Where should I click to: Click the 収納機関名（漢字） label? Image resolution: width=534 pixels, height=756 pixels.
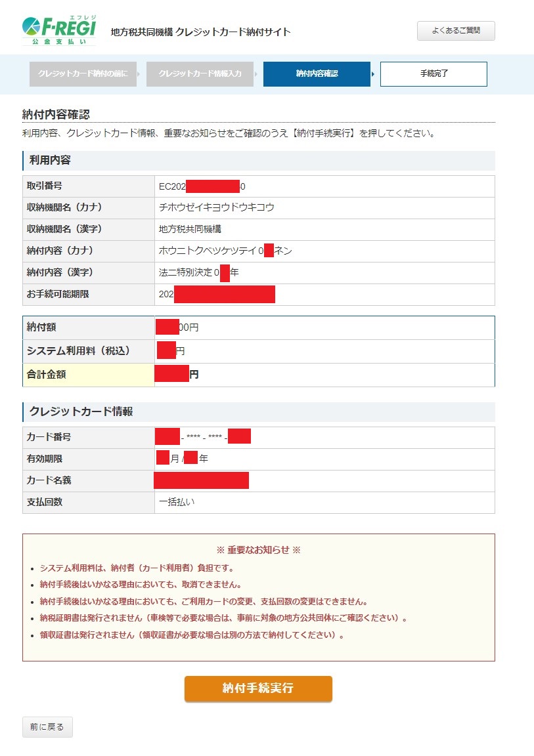click(x=64, y=229)
